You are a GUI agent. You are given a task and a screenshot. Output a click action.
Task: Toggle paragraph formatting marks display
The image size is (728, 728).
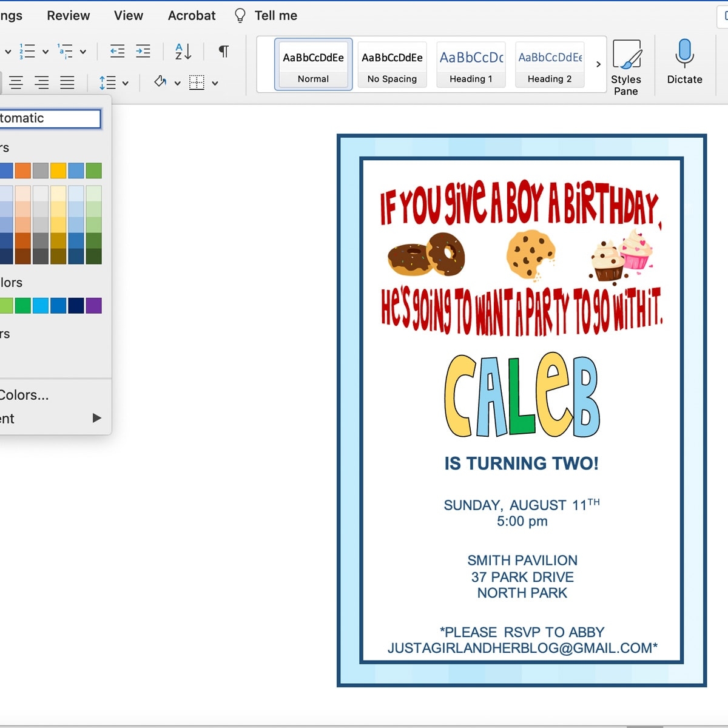pyautogui.click(x=223, y=52)
